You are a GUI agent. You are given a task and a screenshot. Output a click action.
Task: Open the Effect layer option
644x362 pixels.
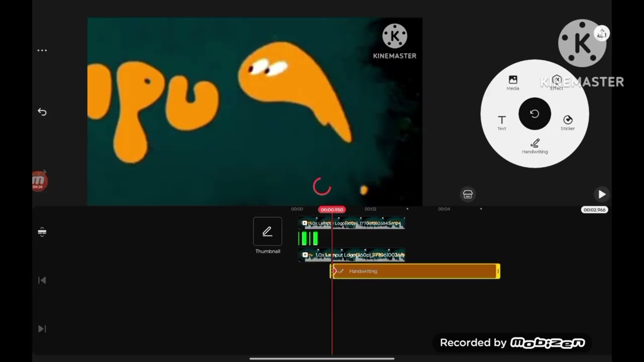coord(556,83)
